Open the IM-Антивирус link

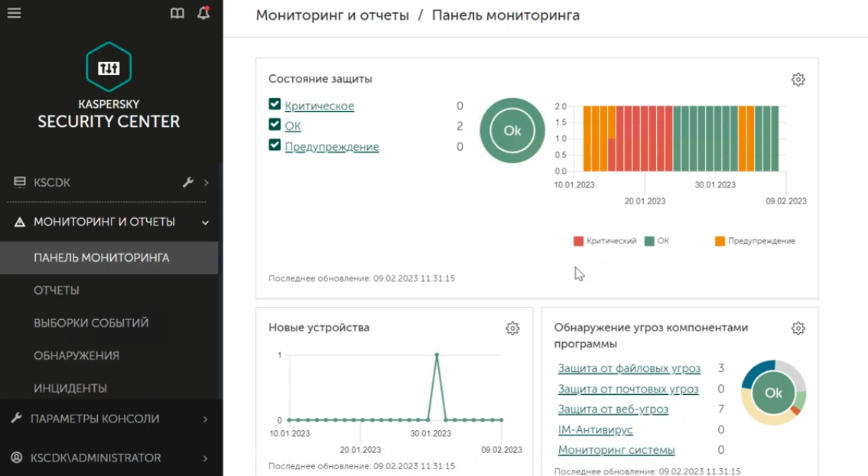(595, 429)
